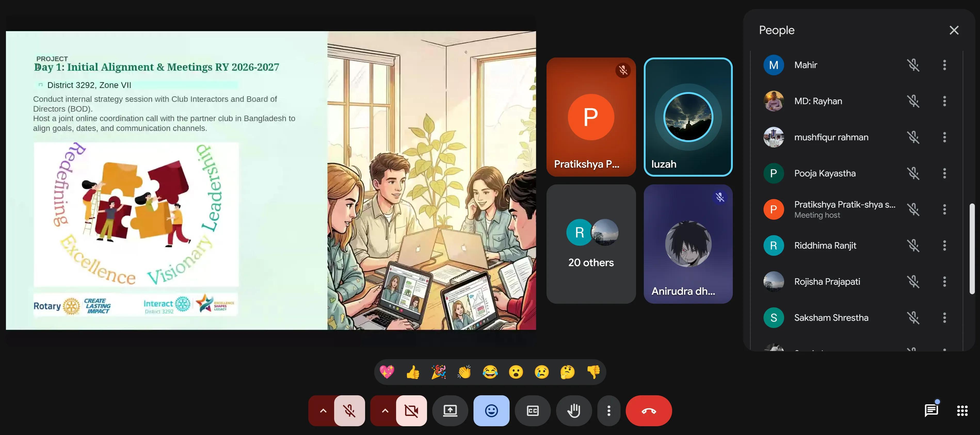Open the present screen option
The width and height of the screenshot is (980, 435).
click(450, 411)
